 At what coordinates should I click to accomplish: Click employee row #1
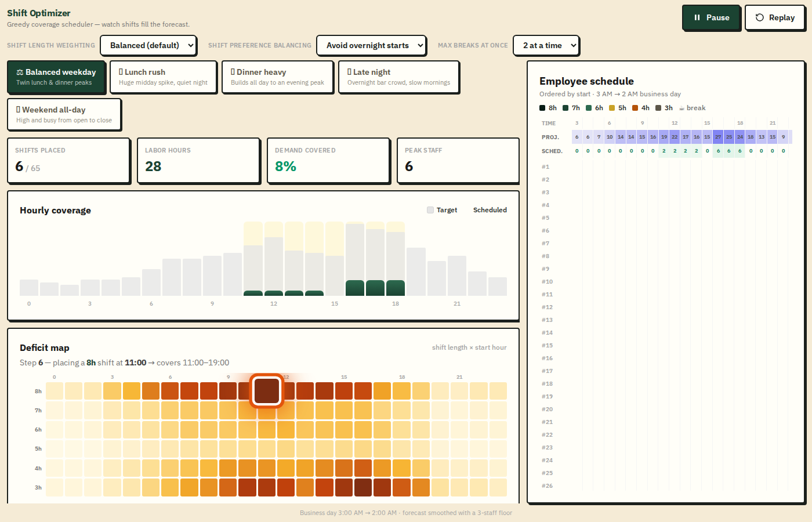667,167
